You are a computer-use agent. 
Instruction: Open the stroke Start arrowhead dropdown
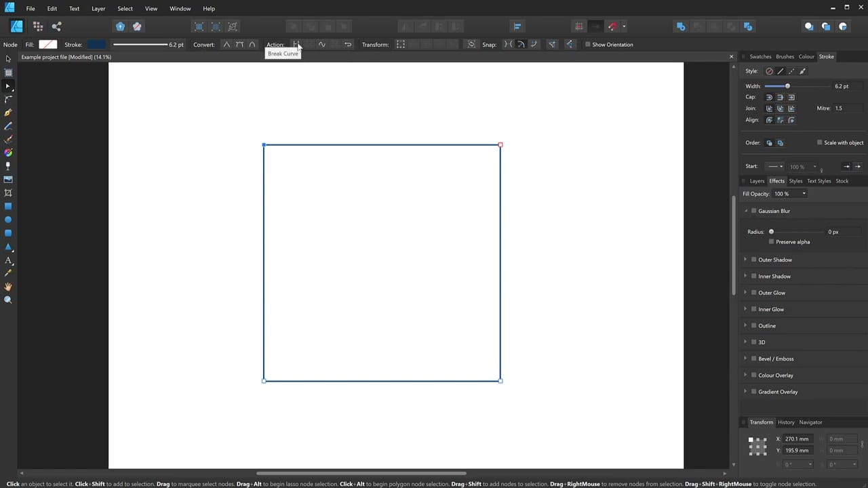pyautogui.click(x=774, y=167)
